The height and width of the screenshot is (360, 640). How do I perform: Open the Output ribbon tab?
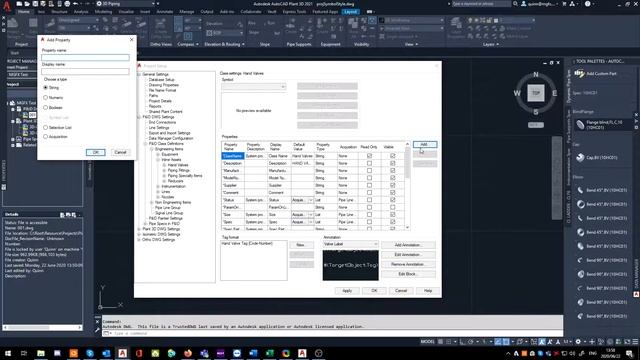click(207, 12)
